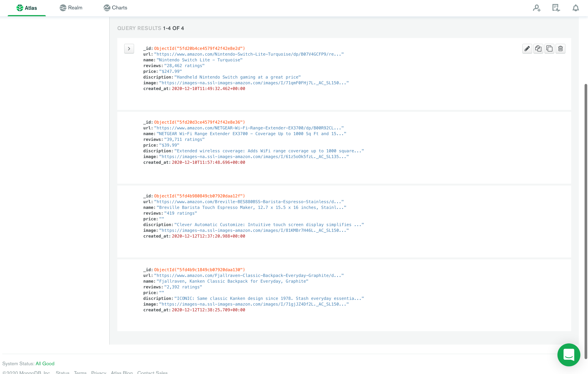Open the notifications bell

pos(576,8)
